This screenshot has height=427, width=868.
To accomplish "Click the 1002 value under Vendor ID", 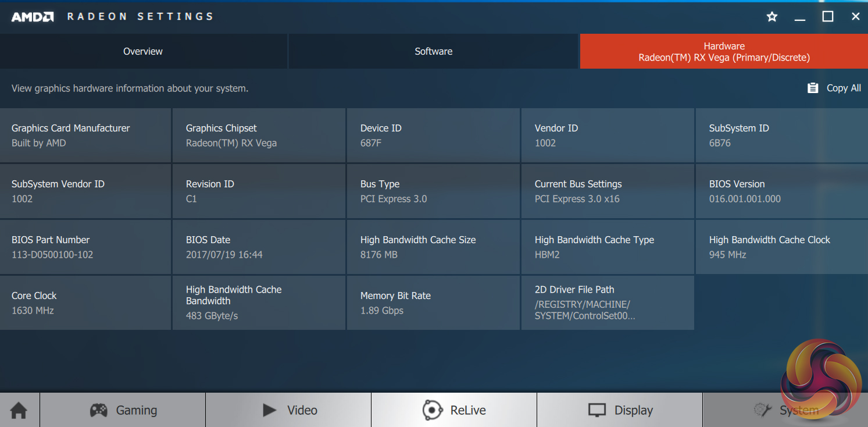I will tap(545, 143).
